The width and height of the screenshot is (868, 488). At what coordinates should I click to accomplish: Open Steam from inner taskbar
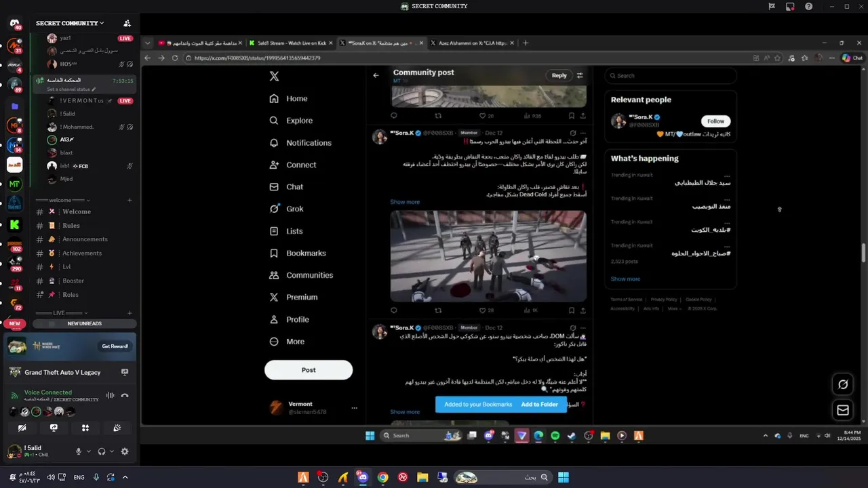click(572, 436)
